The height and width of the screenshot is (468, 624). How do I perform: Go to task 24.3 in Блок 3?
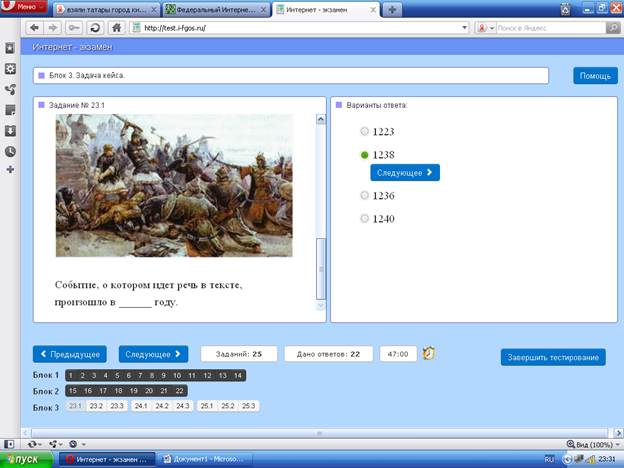click(183, 406)
